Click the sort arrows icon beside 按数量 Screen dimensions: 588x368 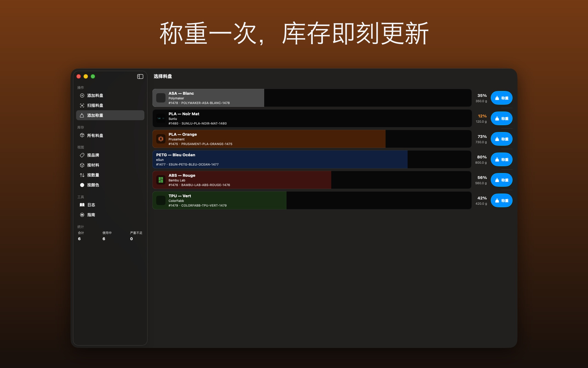pyautogui.click(x=82, y=175)
